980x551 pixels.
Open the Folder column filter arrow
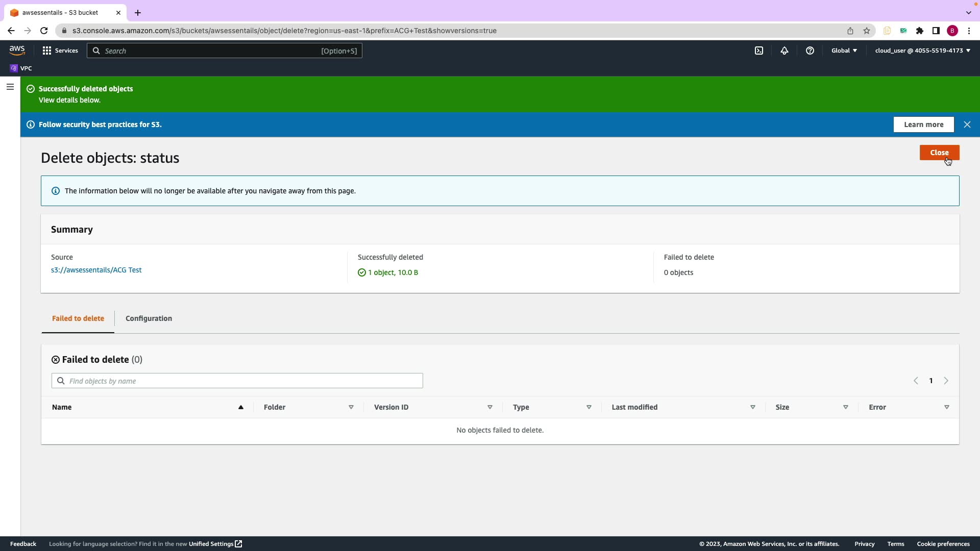click(x=351, y=407)
